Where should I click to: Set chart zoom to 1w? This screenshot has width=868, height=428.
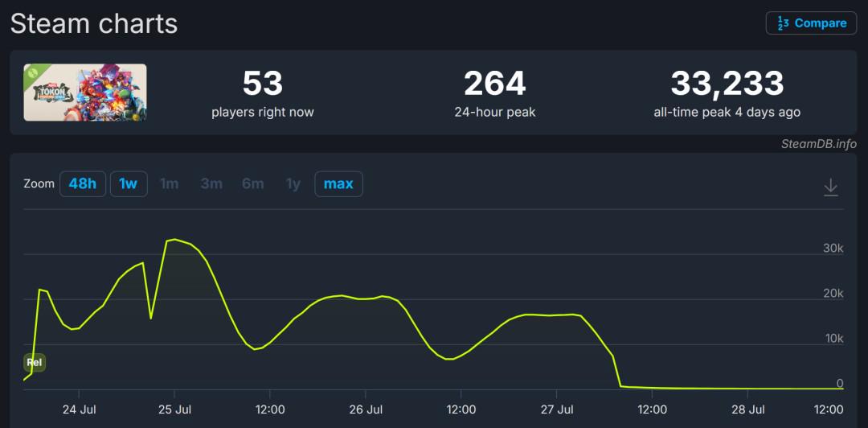pyautogui.click(x=129, y=184)
